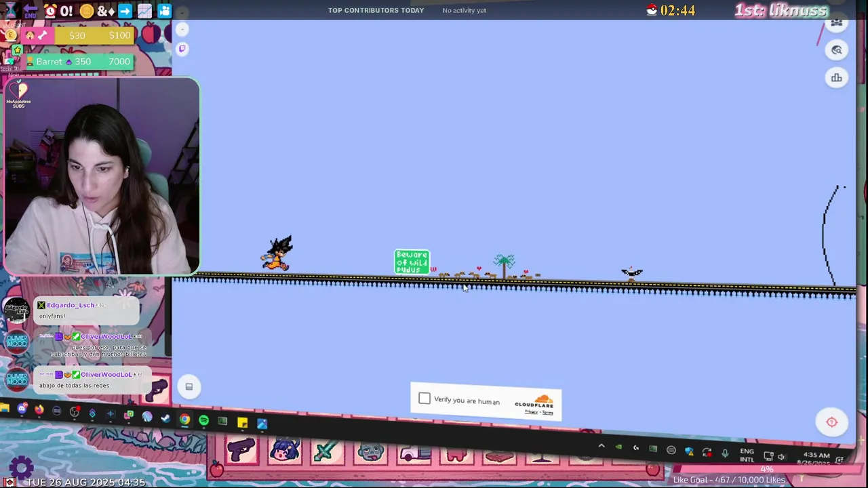Show hidden system tray icons
The image size is (868, 488).
(601, 446)
